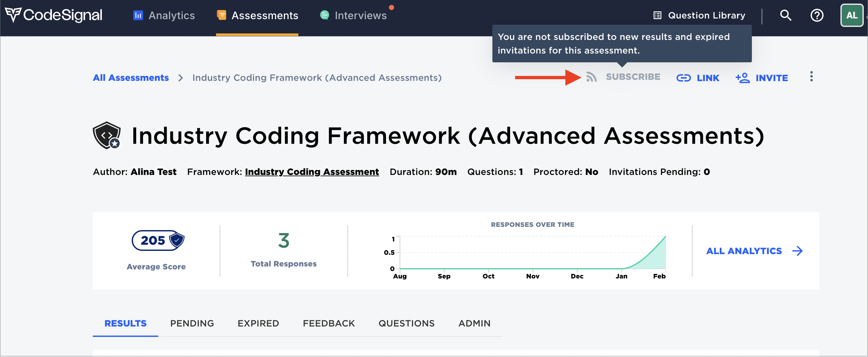Image resolution: width=868 pixels, height=357 pixels.
Task: Click the Proctored: No text
Action: (x=566, y=172)
